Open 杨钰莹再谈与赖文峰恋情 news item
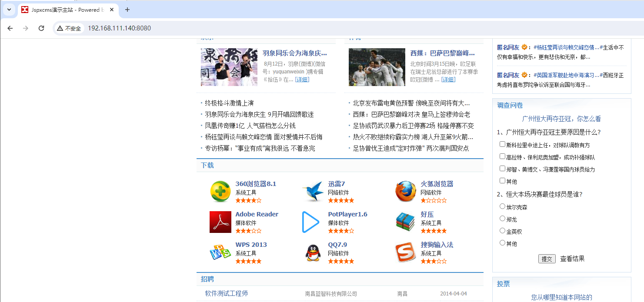Viewport: 644px width, 302px height. [x=264, y=137]
